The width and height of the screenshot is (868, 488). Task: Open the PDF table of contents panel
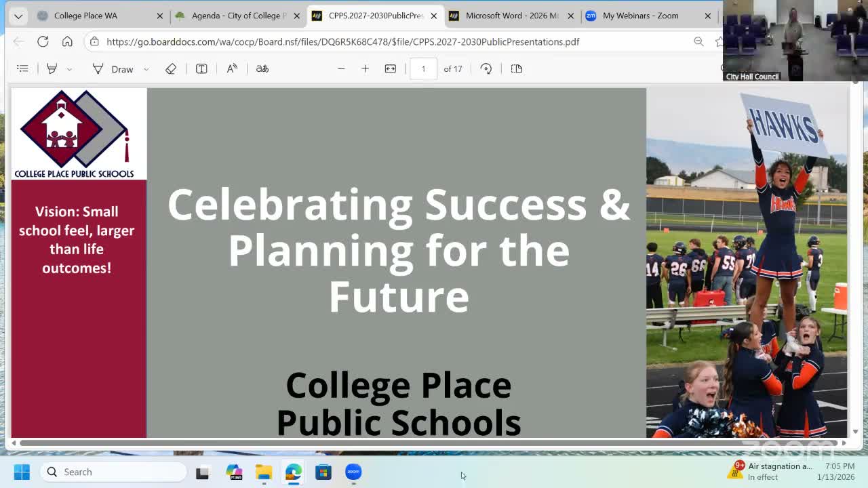click(22, 68)
